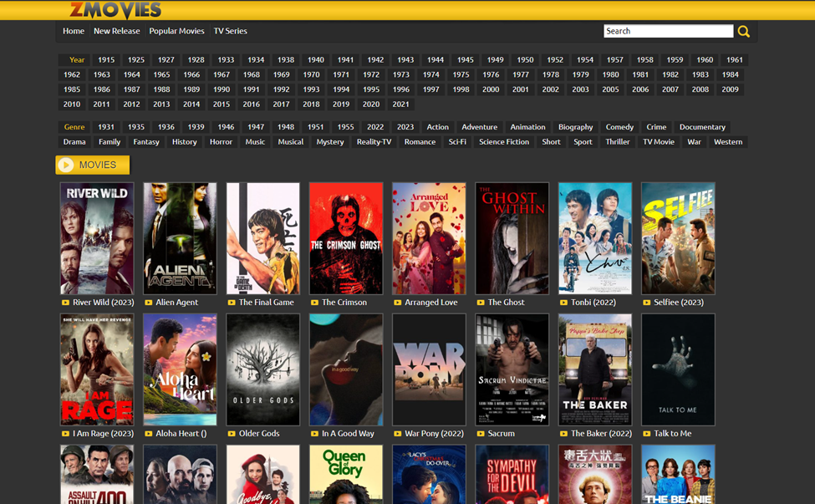The height and width of the screenshot is (504, 815).
Task: Click the yellow icon beside I Am Rage (2023)
Action: (x=65, y=433)
